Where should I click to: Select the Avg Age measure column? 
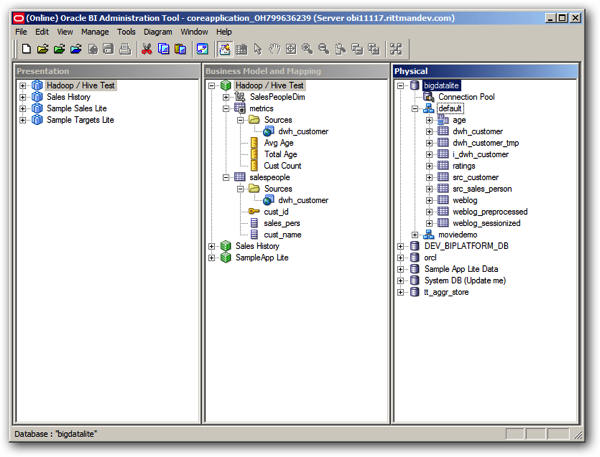[x=279, y=143]
